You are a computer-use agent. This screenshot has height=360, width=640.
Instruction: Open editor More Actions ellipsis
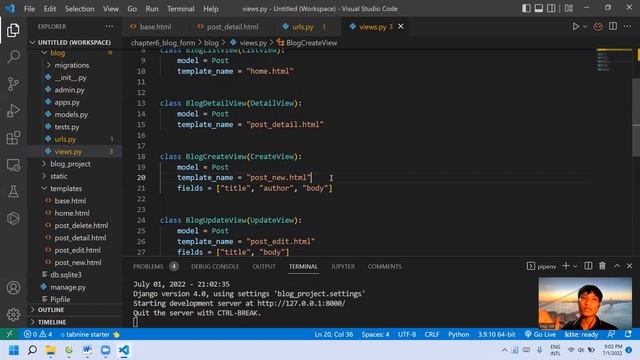click(627, 27)
